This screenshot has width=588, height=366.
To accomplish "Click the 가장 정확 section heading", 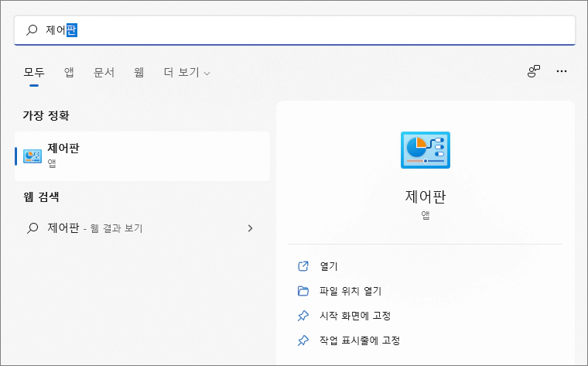I will pos(46,115).
